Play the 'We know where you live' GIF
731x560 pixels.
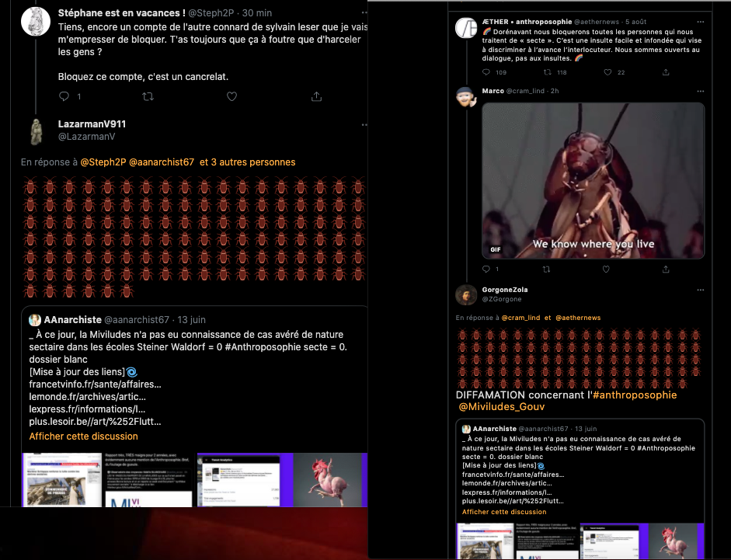click(x=593, y=181)
